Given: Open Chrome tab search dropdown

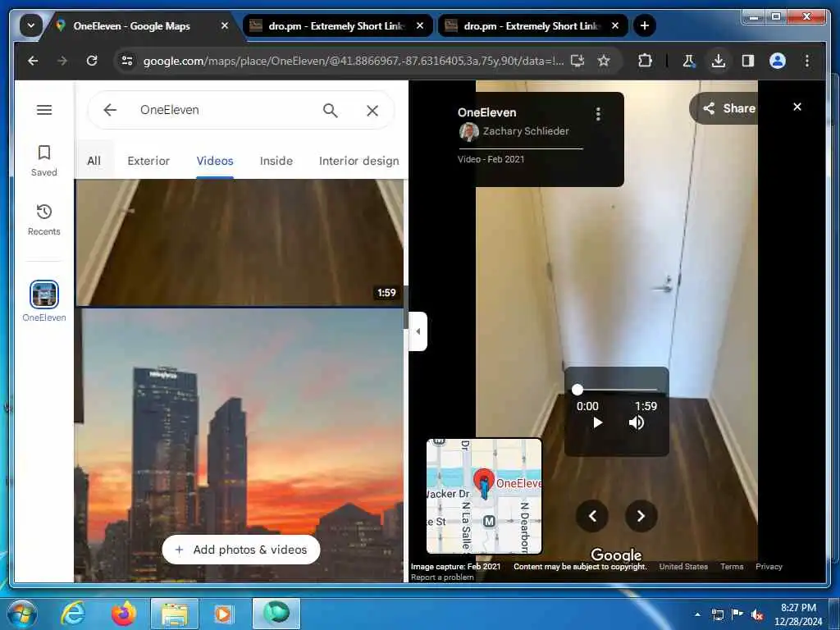Looking at the screenshot, I should click(31, 25).
